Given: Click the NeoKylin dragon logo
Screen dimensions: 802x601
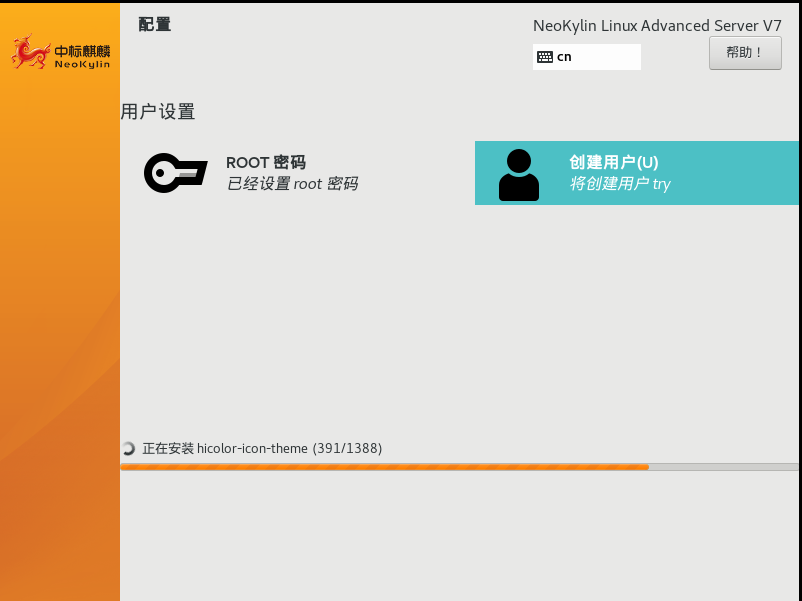Looking at the screenshot, I should (x=31, y=52).
